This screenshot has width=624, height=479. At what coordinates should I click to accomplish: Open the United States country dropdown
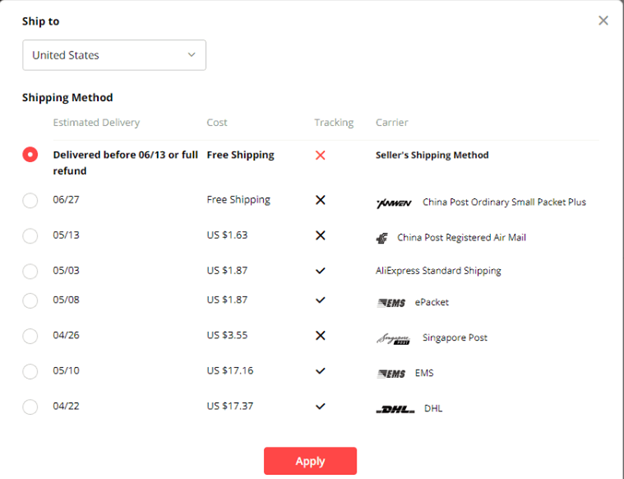click(114, 55)
